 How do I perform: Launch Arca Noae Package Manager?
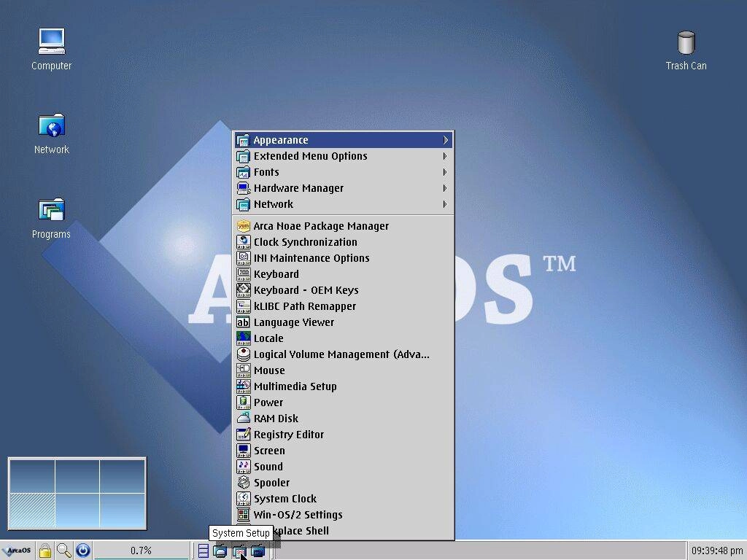pyautogui.click(x=343, y=226)
